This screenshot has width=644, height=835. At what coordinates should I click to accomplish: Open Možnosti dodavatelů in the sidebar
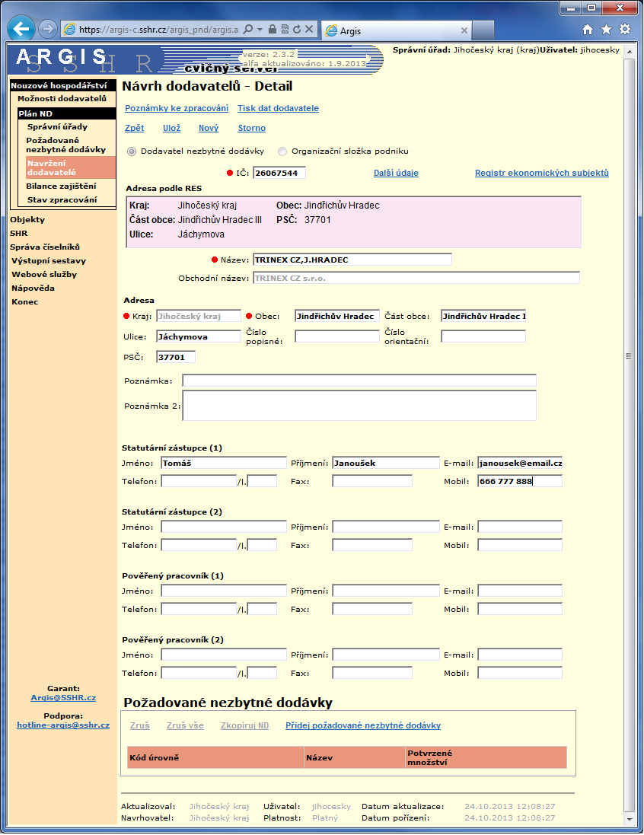[x=62, y=98]
